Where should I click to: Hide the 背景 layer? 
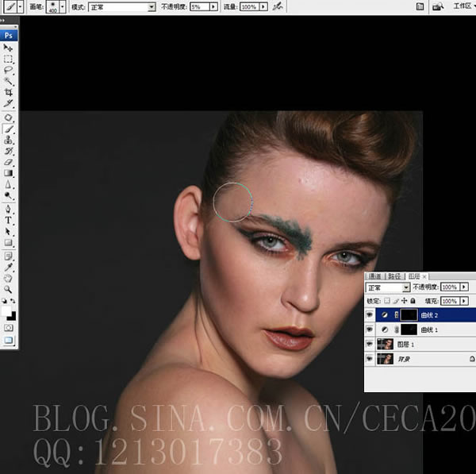tap(370, 359)
